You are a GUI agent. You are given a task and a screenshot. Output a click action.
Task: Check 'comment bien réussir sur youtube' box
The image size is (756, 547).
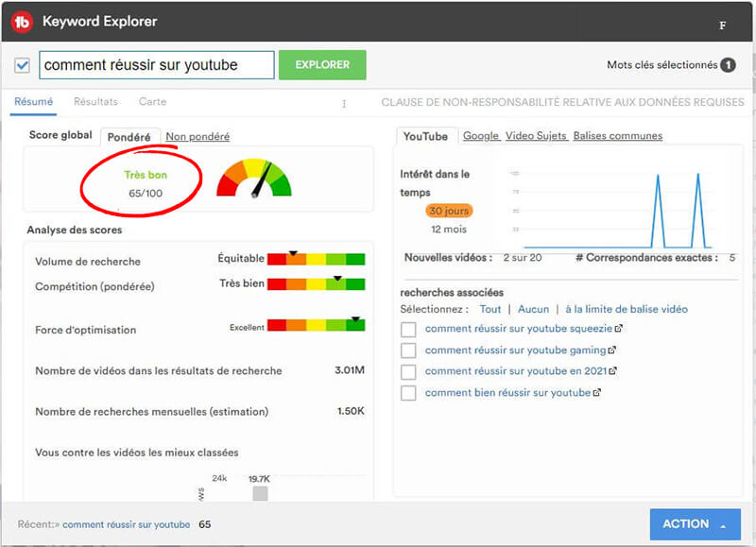(408, 393)
